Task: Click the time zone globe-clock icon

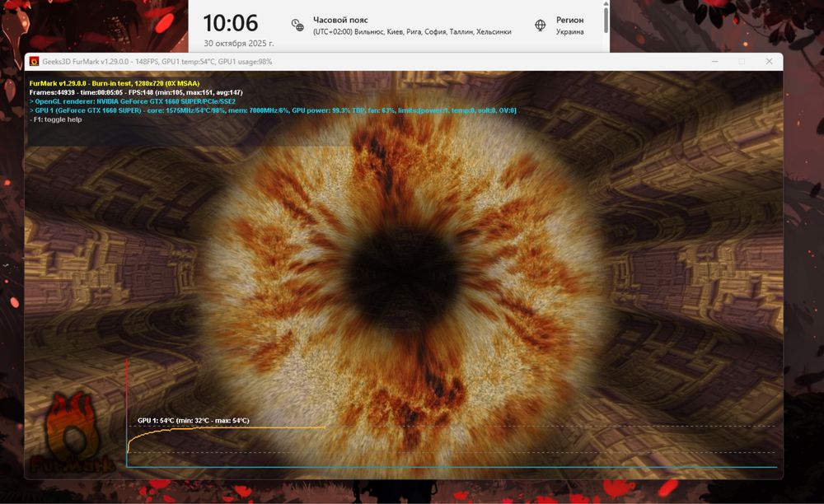Action: (x=297, y=26)
